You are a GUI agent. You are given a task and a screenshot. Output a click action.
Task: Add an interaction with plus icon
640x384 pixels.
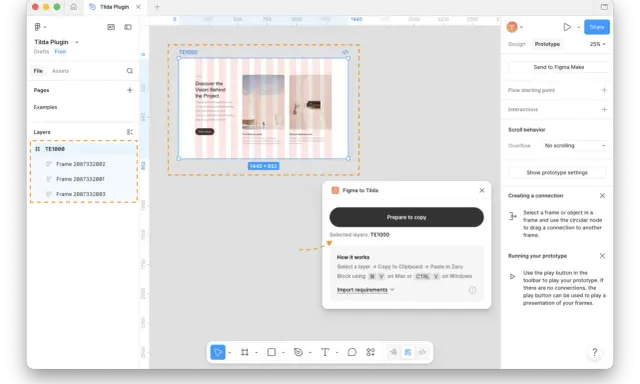click(x=604, y=109)
